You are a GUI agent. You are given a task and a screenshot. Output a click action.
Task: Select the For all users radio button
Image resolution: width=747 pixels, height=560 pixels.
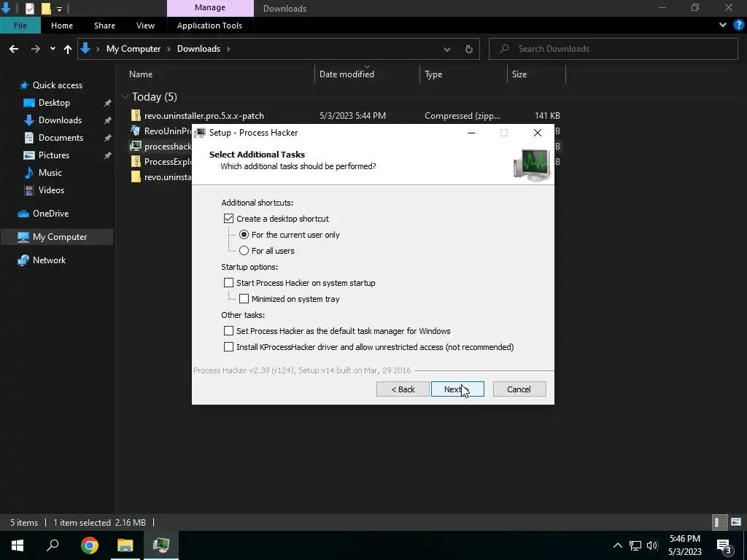tap(244, 251)
